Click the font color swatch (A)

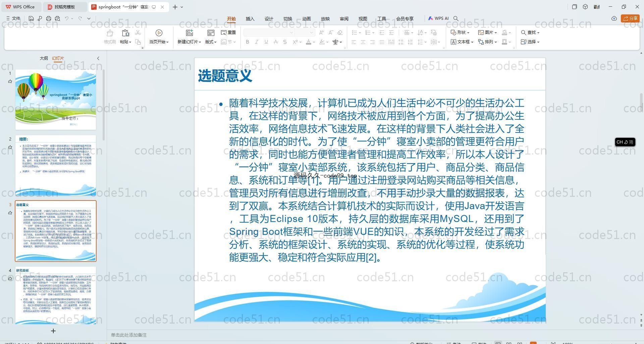click(x=309, y=42)
